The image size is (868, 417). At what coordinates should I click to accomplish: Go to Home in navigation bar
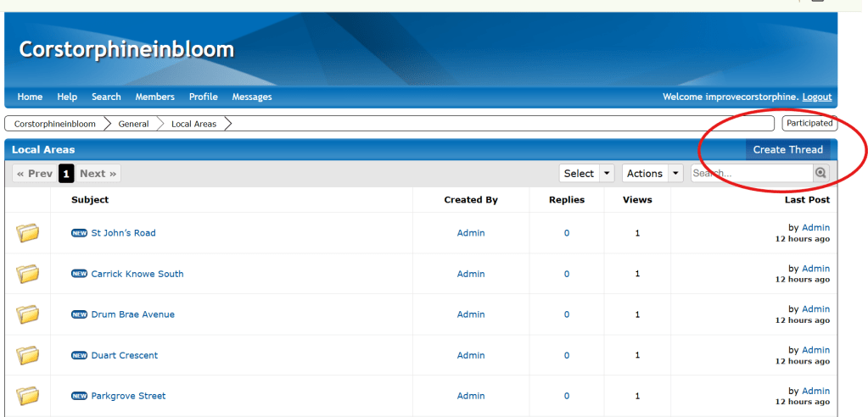click(30, 97)
